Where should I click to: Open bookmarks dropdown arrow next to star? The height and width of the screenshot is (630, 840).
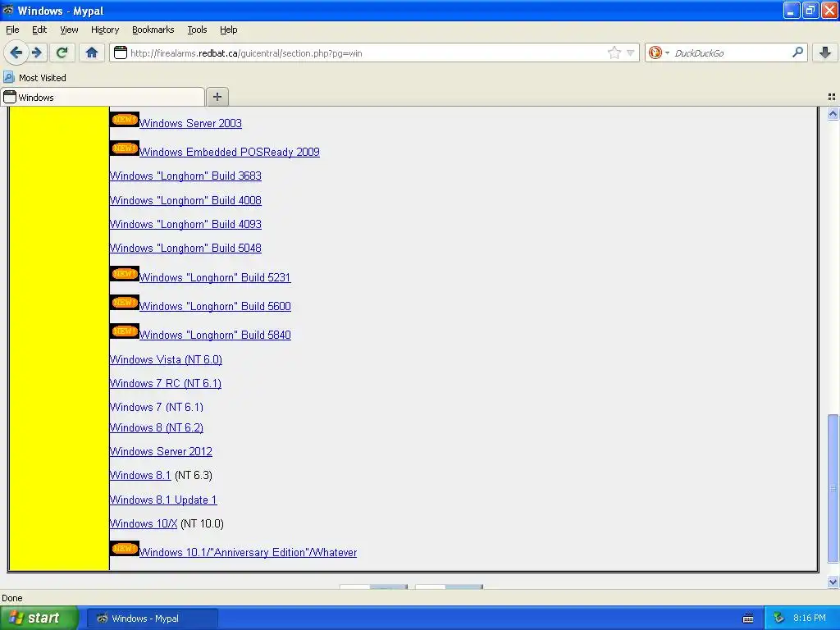[631, 52]
